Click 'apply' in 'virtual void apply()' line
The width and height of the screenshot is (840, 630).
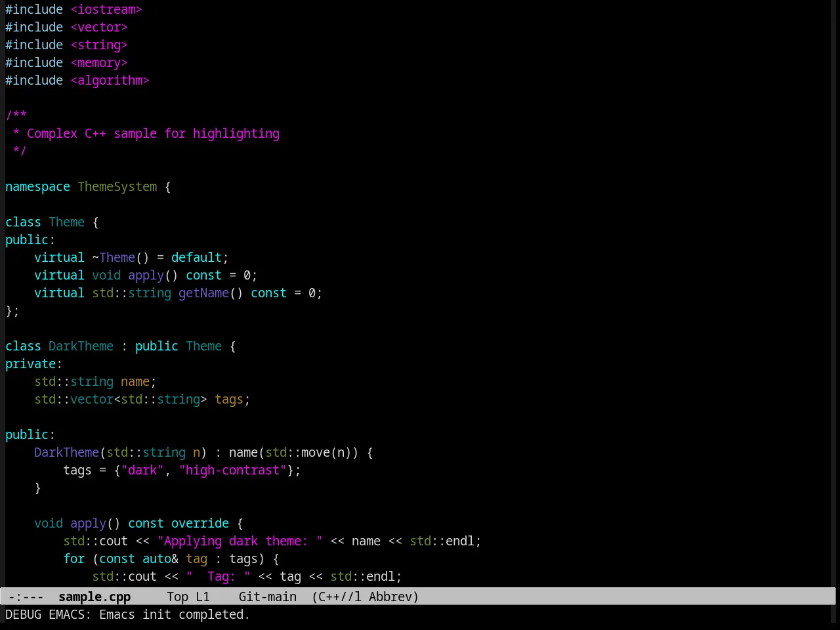tap(146, 275)
